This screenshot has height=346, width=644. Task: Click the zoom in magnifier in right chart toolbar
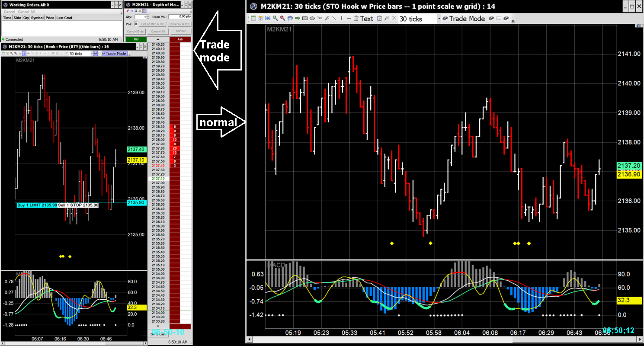[x=275, y=19]
